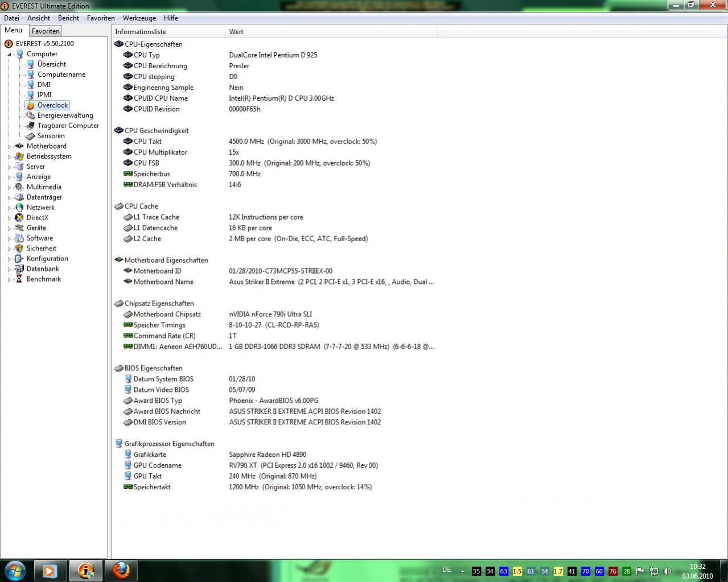Click the Netzwerk globe icon
Image resolution: width=728 pixels, height=582 pixels.
point(19,208)
